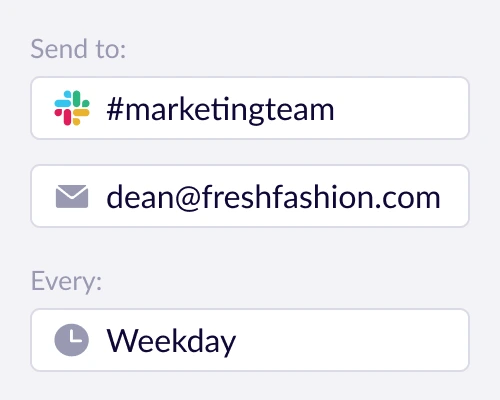The height and width of the screenshot is (400, 500).
Task: Click the freshfashion.com email domain text
Action: (x=321, y=197)
